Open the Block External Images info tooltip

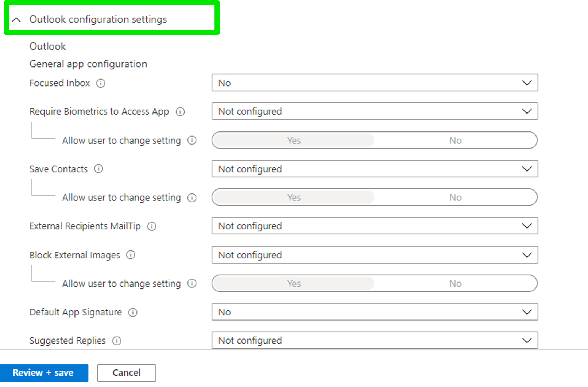(130, 255)
